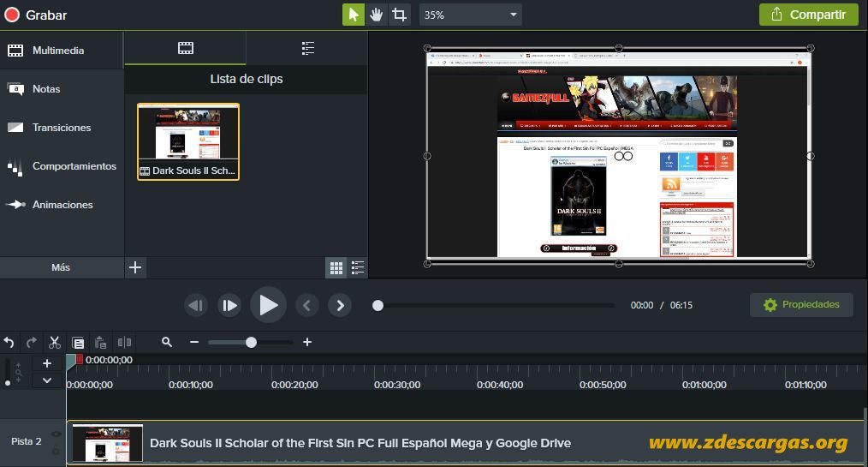Click the top-left canvas resize handle

[x=427, y=48]
